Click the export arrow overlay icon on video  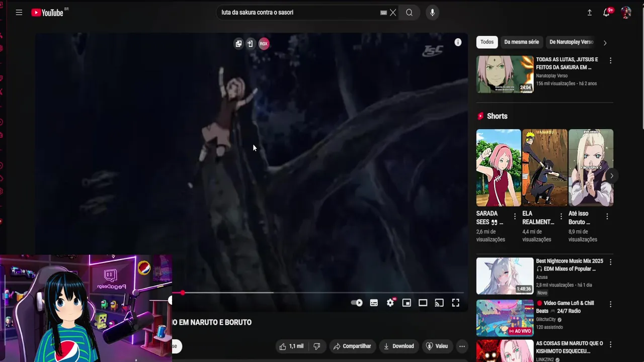(x=250, y=44)
